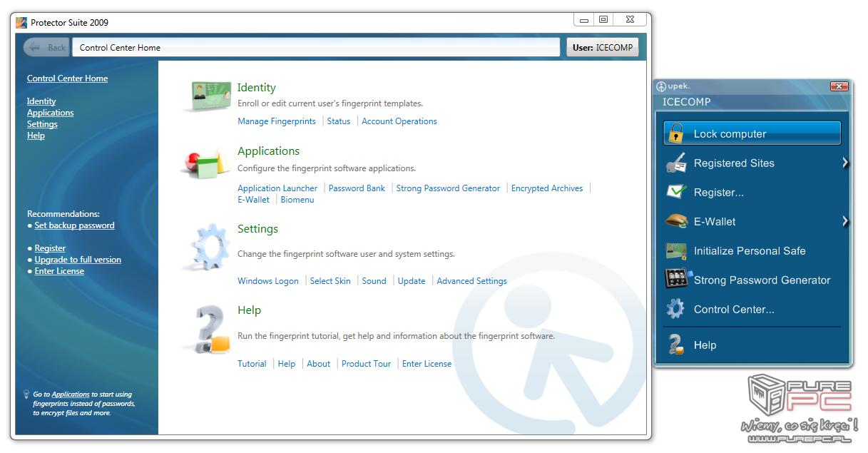Open Account Operations link
868x453 pixels.
tap(399, 121)
